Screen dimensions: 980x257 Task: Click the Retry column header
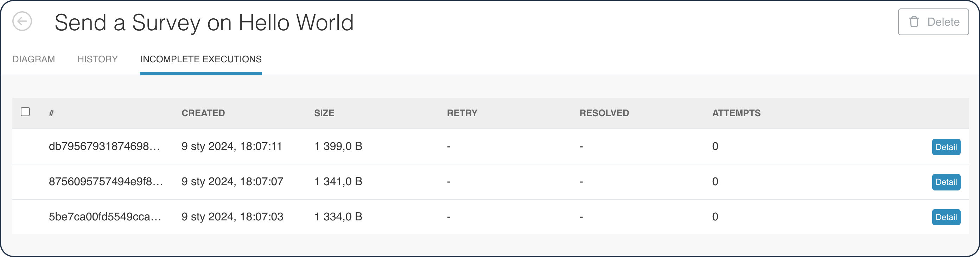point(462,113)
